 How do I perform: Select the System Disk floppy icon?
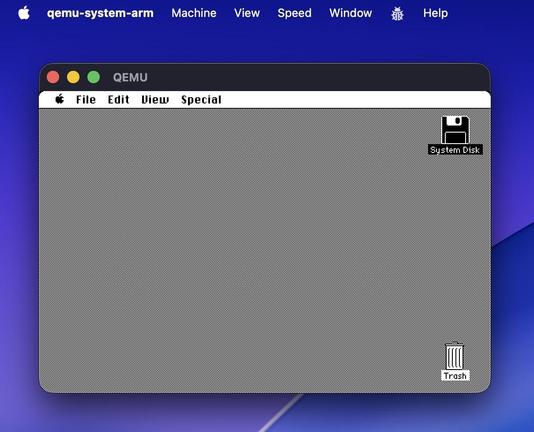[455, 130]
